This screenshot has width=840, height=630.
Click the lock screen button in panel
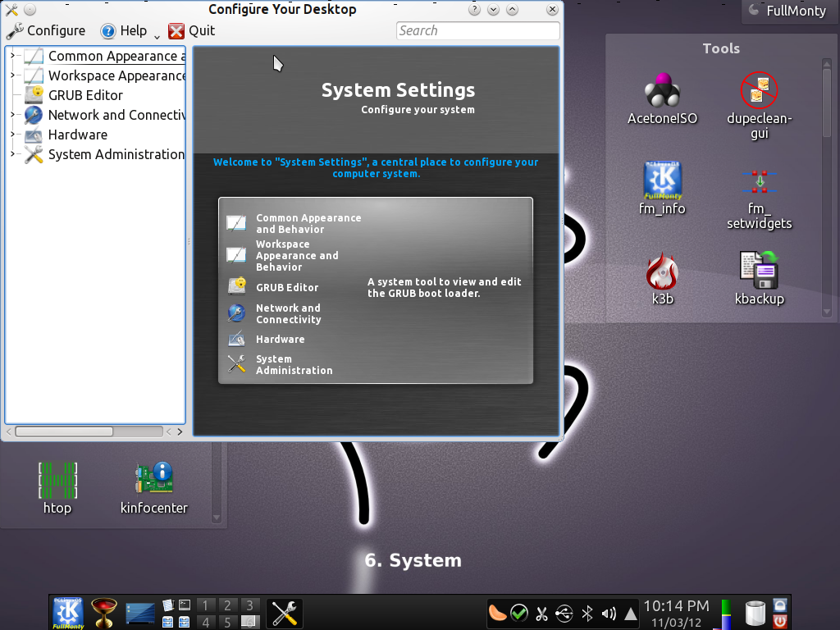click(x=780, y=605)
